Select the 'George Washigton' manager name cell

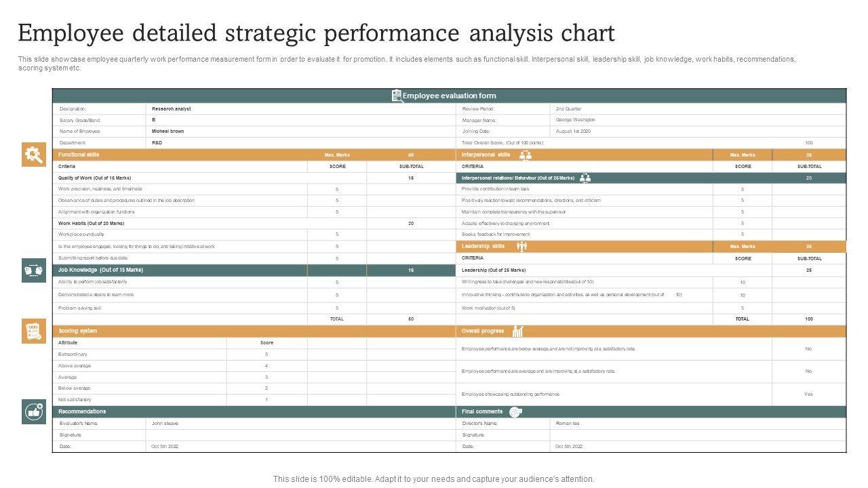coord(576,120)
